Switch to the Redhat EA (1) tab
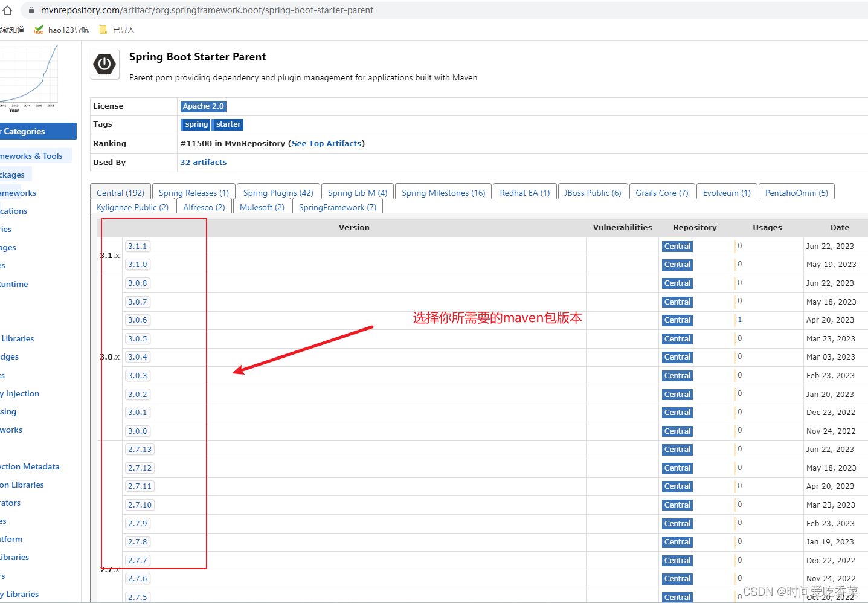Screen dimensions: 868x603 [x=525, y=193]
